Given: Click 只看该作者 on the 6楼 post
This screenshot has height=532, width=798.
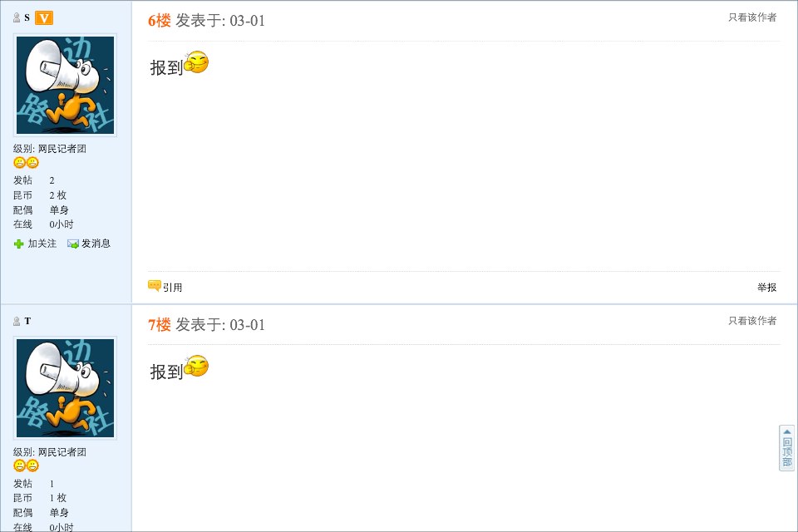Looking at the screenshot, I should click(752, 17).
